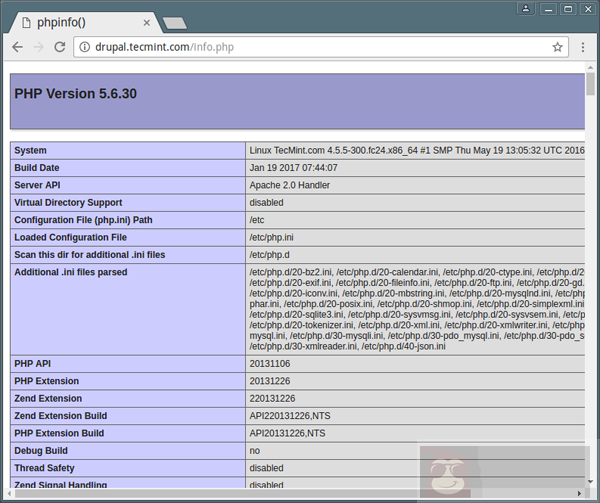Click the horizontal scrollbar right arrow
This screenshot has height=503, width=600.
(x=579, y=493)
